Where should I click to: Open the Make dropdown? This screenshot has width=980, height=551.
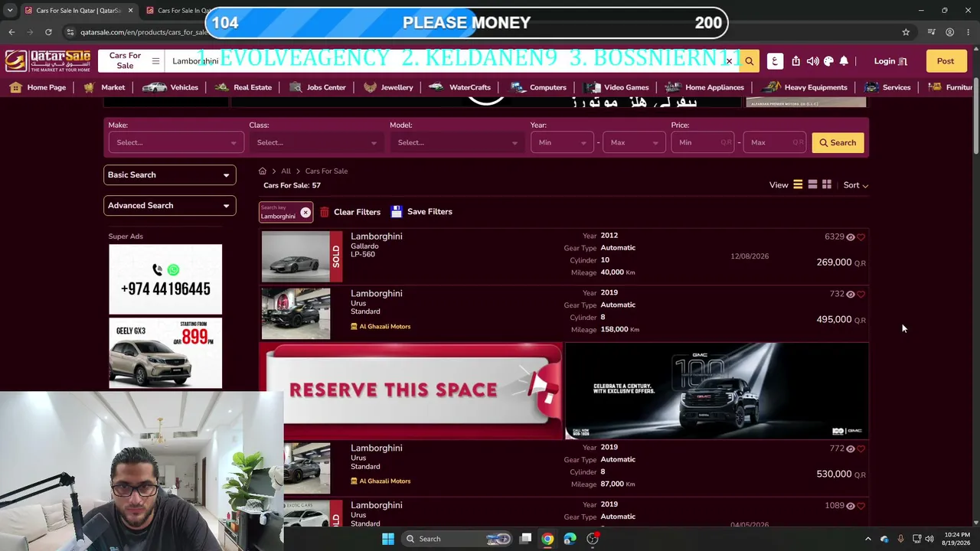[x=175, y=142]
